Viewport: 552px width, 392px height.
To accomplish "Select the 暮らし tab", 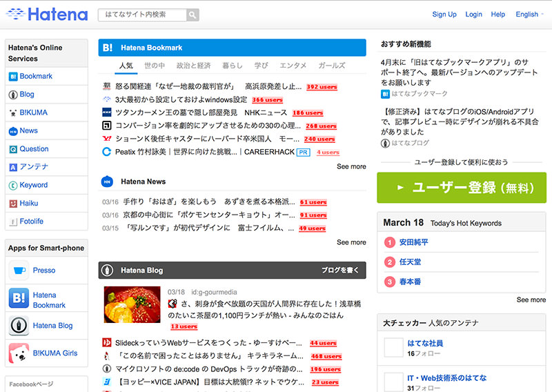I will (x=233, y=66).
